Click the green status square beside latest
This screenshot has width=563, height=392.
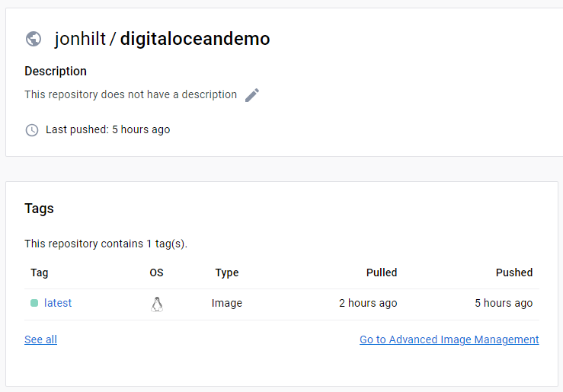click(x=34, y=303)
